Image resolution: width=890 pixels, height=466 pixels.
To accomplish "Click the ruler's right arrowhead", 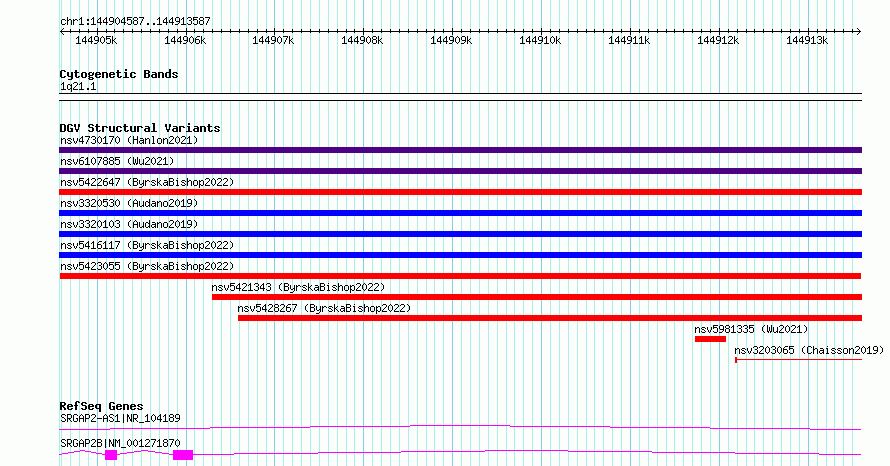I will pos(858,32).
